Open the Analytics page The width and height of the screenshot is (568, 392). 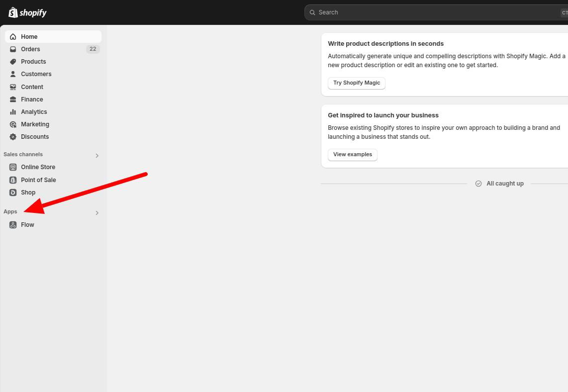click(53, 112)
